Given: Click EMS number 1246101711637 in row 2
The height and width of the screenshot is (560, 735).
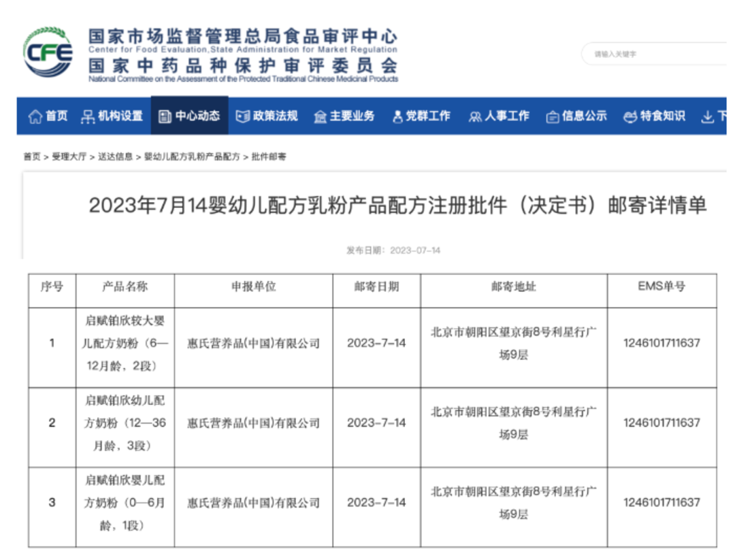Looking at the screenshot, I should 661,423.
